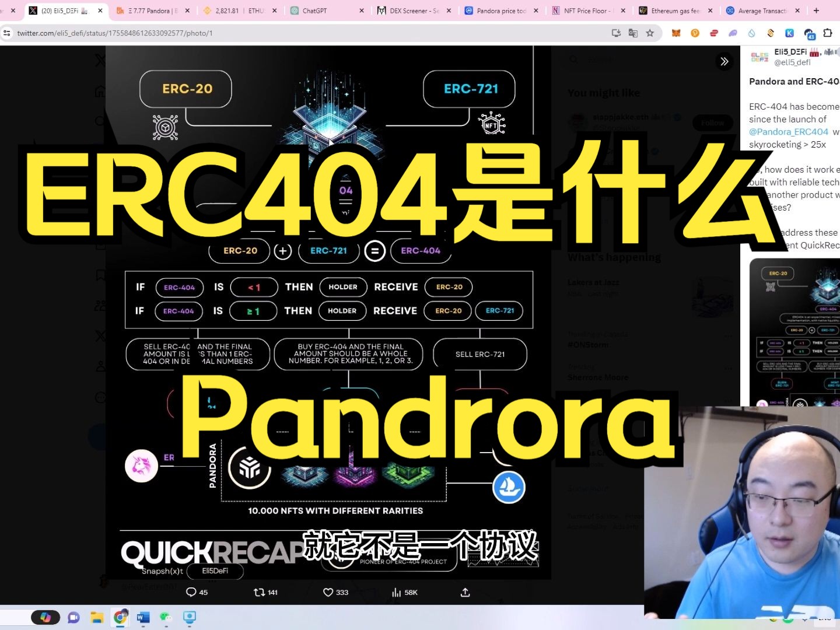Open Copilot from the Windows taskbar
The image size is (840, 630).
coord(45,617)
